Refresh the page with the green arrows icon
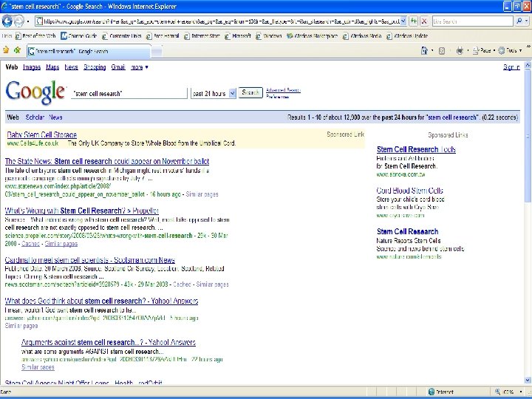This screenshot has height=399, width=532. (x=413, y=21)
